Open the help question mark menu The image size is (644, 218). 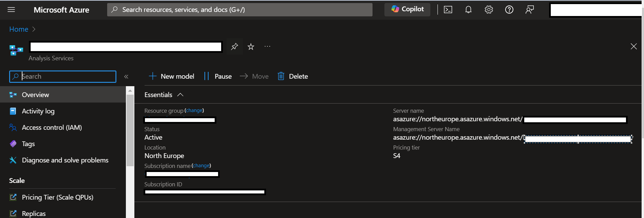[x=509, y=10]
